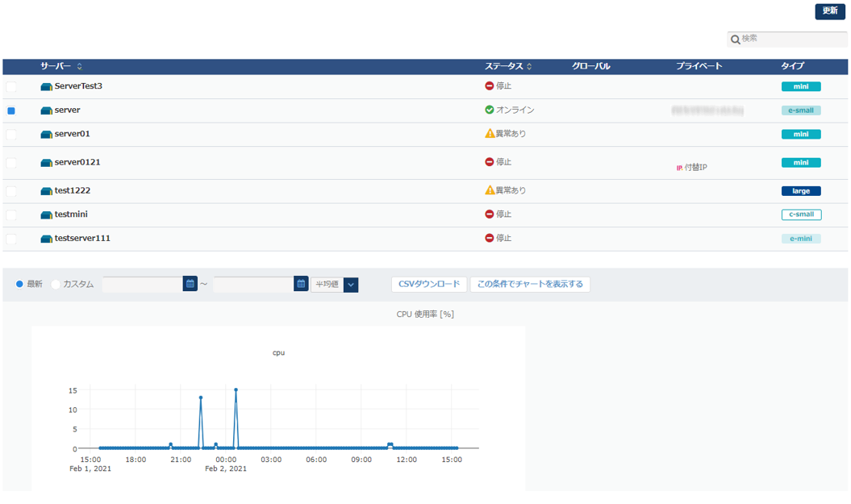Click the custom start date input field
851x504 pixels.
click(x=143, y=284)
